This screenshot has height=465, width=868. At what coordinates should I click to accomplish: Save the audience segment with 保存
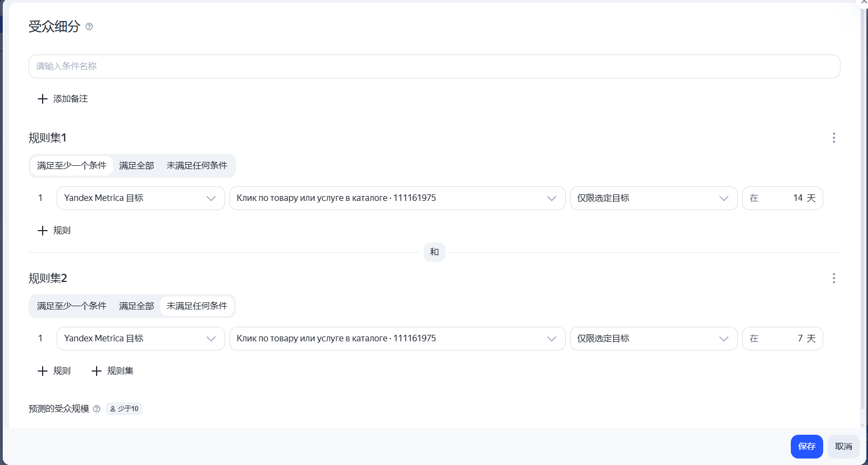tap(806, 447)
